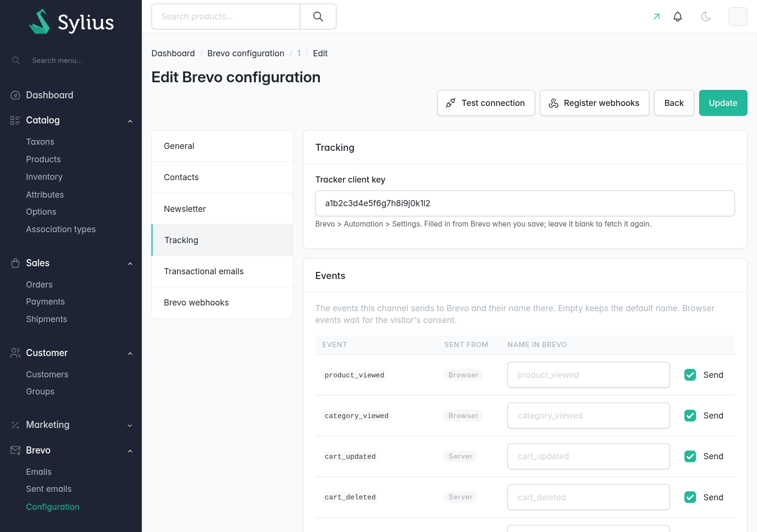Open the Newsletter tab
This screenshot has width=757, height=532.
pyautogui.click(x=222, y=209)
